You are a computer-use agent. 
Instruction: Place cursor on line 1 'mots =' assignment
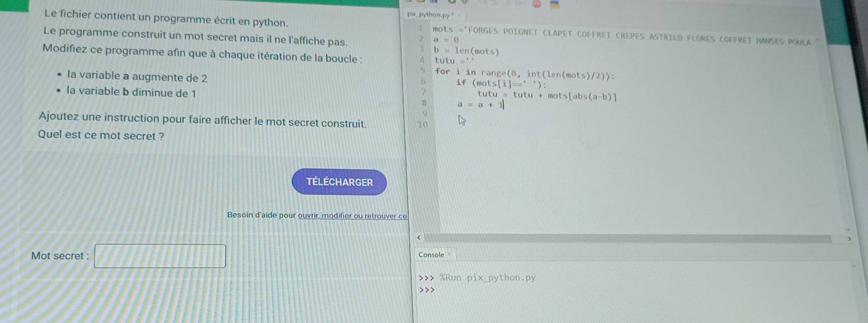[447, 29]
